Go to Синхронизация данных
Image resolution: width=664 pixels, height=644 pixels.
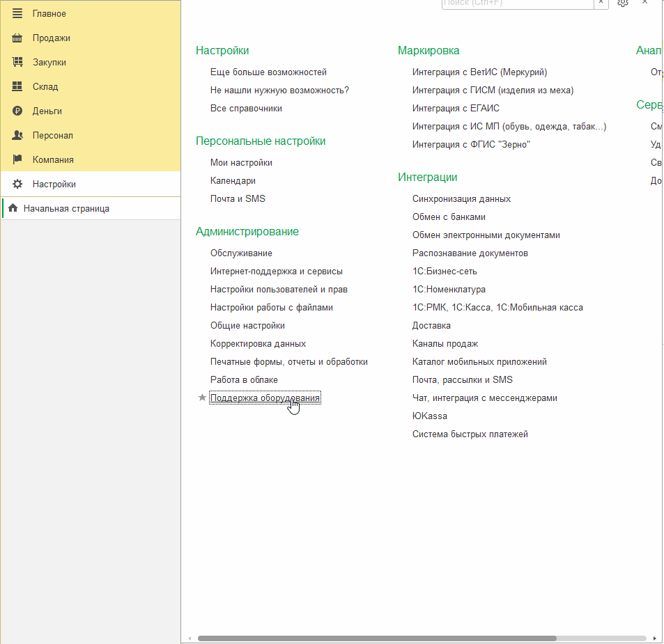[461, 198]
